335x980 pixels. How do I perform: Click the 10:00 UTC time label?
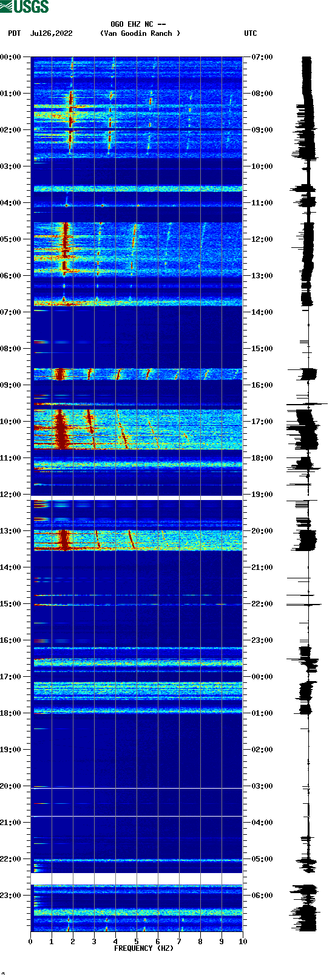pyautogui.click(x=262, y=166)
